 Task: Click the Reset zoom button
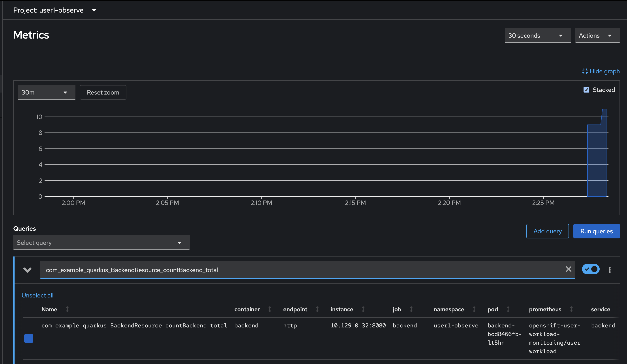pos(103,92)
